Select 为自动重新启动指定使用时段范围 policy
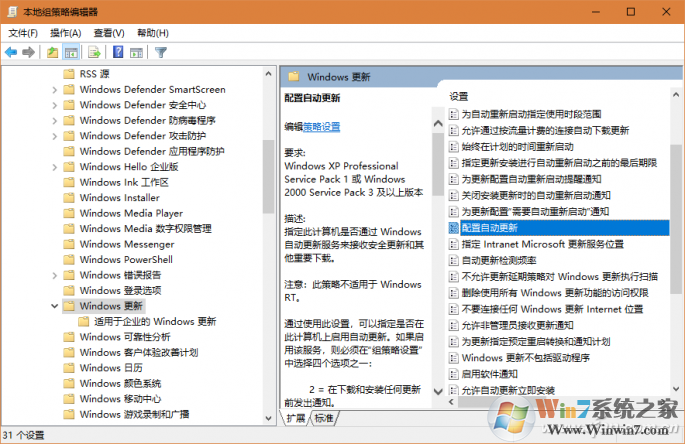Image resolution: width=685 pixels, height=444 pixels. click(x=531, y=114)
